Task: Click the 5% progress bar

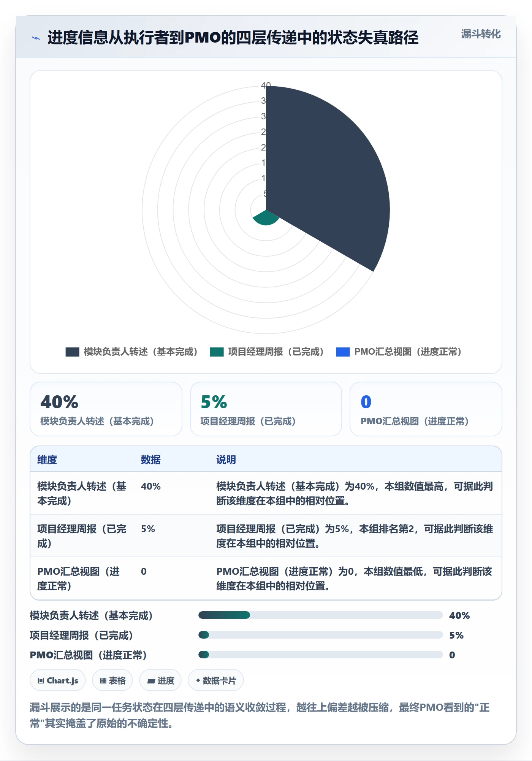Action: pos(321,635)
